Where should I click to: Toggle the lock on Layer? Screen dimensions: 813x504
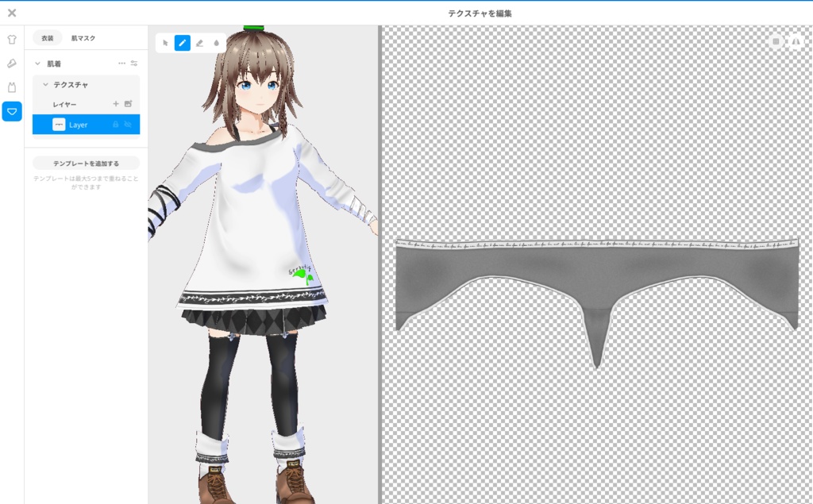click(116, 125)
